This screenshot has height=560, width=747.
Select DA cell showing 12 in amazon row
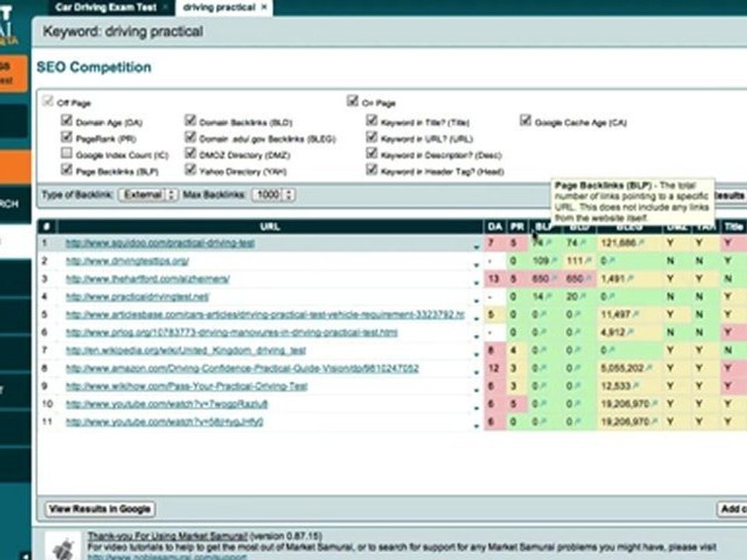[494, 368]
